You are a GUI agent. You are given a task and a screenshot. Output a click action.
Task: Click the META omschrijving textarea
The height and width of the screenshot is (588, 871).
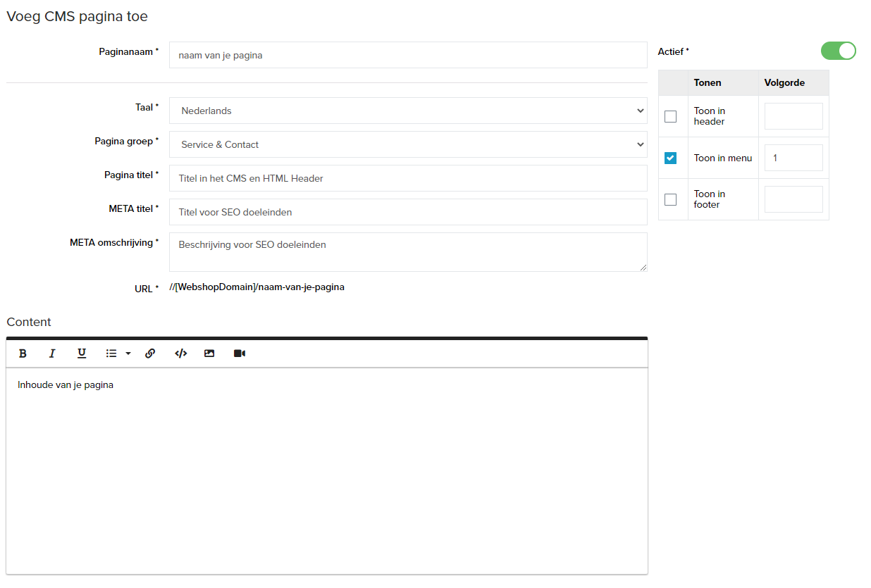[x=407, y=251]
